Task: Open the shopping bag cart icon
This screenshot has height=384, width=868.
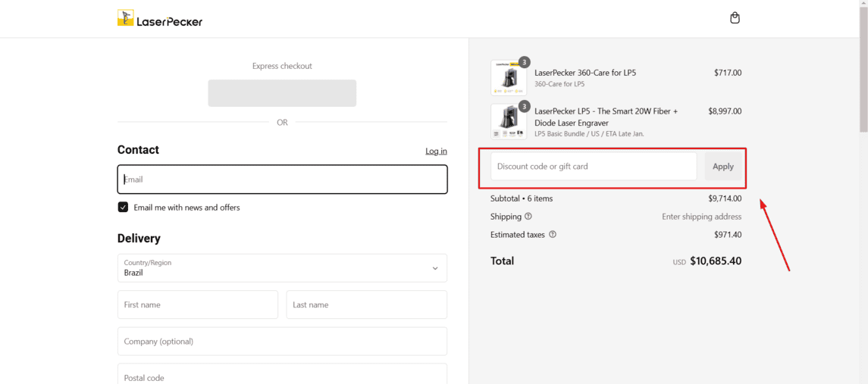Action: 735,18
